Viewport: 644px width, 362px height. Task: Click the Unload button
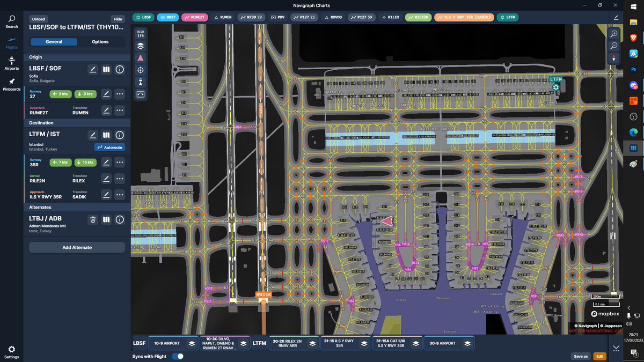(x=38, y=18)
